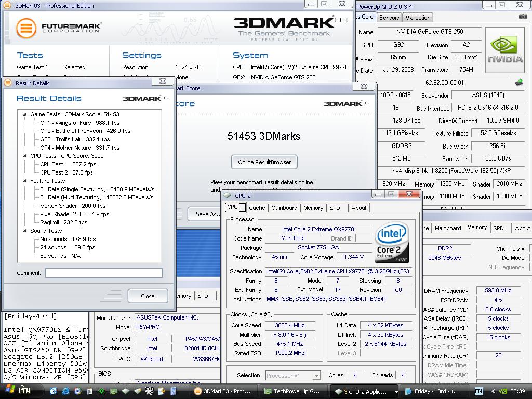Click the DRAM Frequency 593.8 MHz value
This screenshot has height=399, width=532.
click(498, 290)
